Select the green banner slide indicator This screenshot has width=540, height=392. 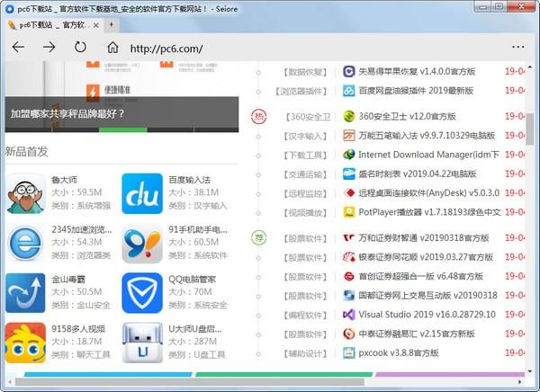point(123,129)
